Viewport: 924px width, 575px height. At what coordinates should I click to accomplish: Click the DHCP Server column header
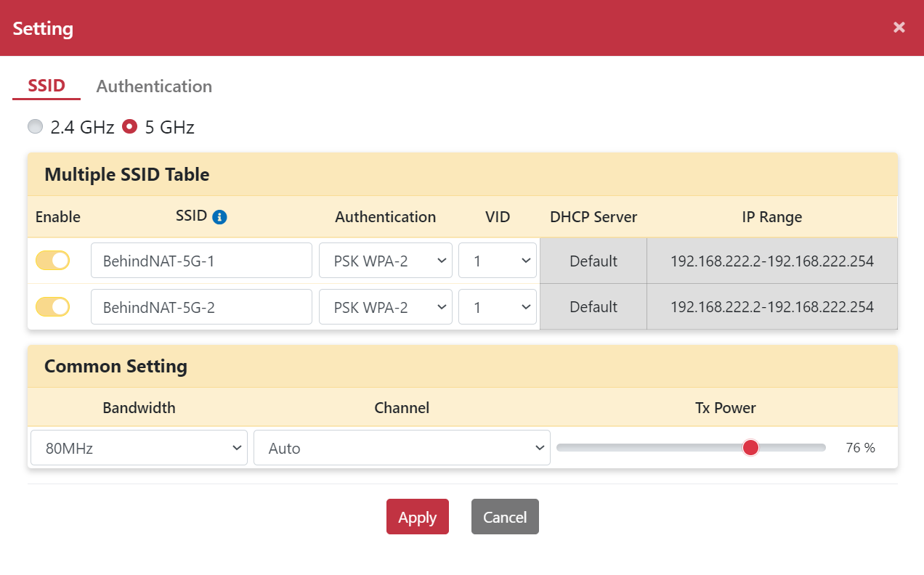click(593, 217)
